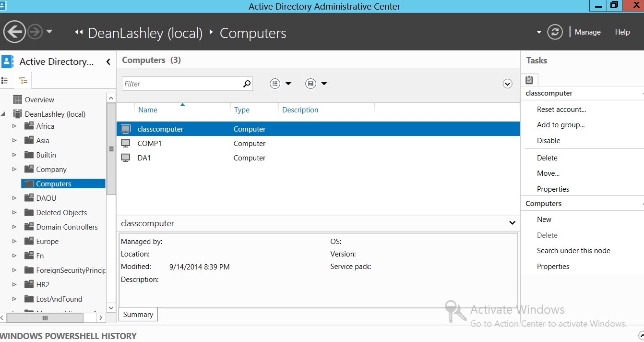
Task: Click the DeanLashley domain server icon
Action: click(x=18, y=114)
